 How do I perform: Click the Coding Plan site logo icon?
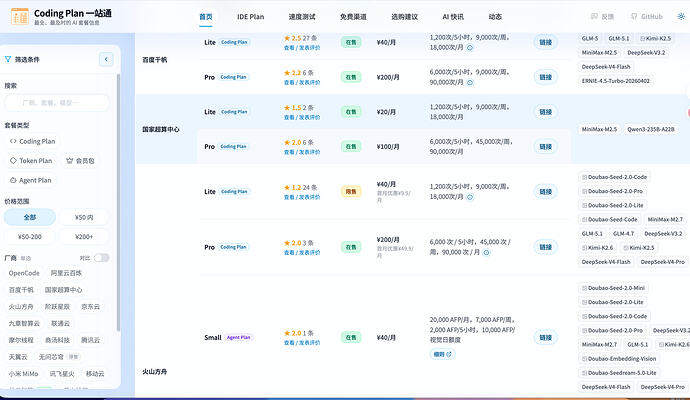coord(20,17)
